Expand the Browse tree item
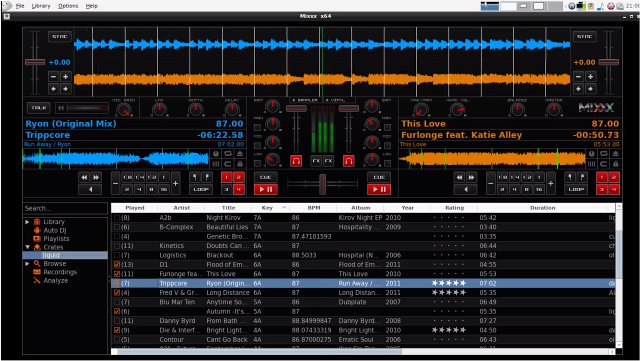Viewport: 640px width, 361px height. click(27, 264)
